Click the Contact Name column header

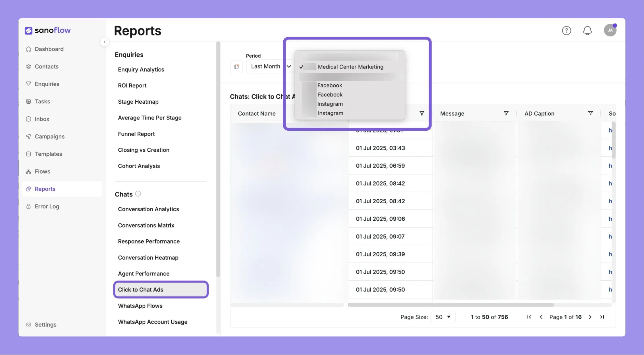coord(257,113)
